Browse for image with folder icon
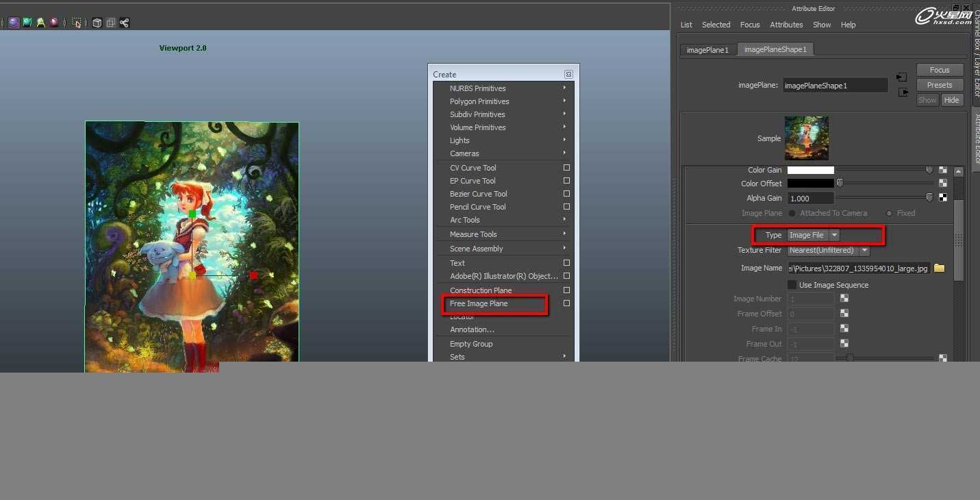 tap(939, 268)
